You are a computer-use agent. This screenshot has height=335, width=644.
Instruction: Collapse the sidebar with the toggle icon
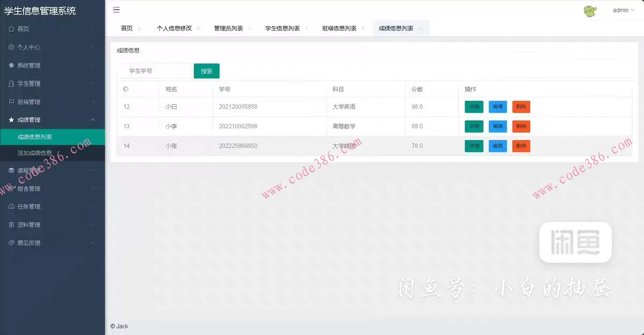click(116, 9)
